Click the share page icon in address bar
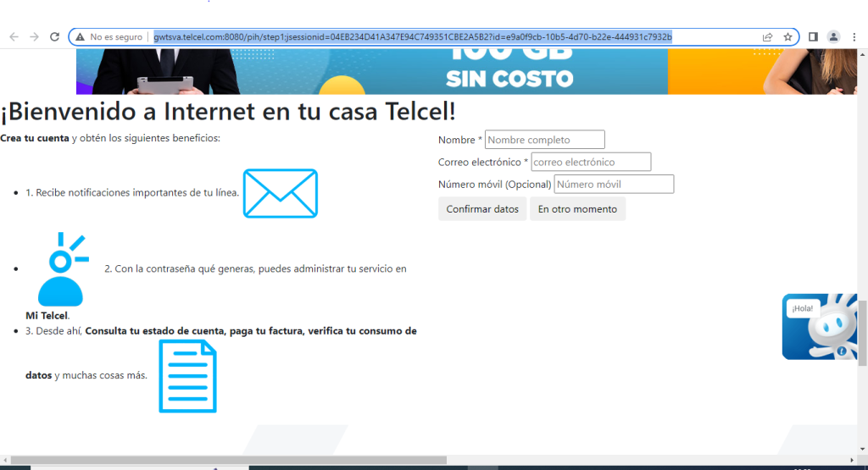 click(x=767, y=37)
